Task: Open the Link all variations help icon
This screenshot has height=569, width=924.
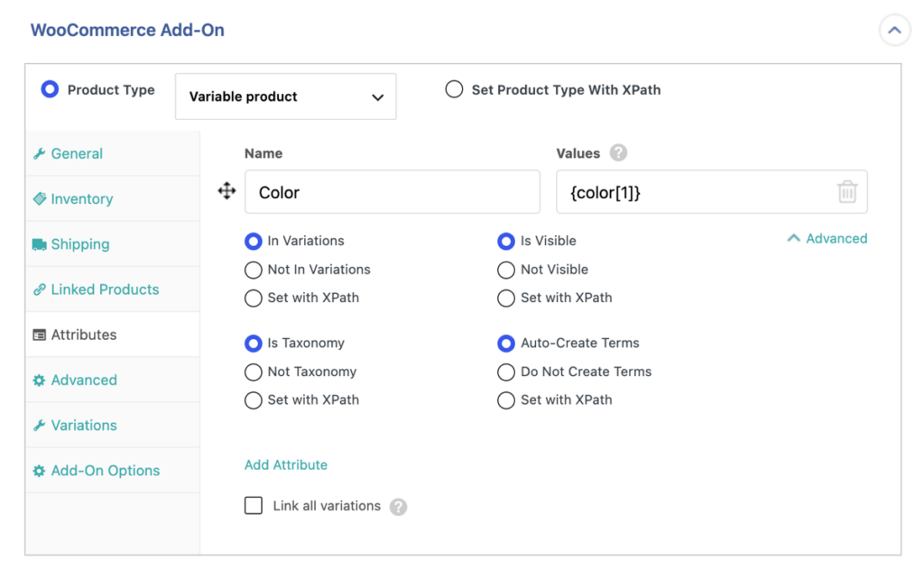Action: pos(398,507)
